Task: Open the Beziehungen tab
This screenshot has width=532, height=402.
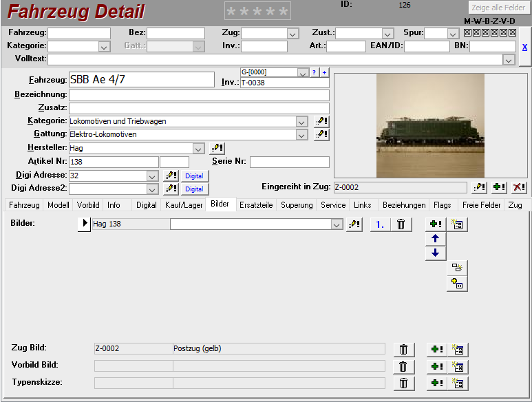Action: [x=404, y=205]
